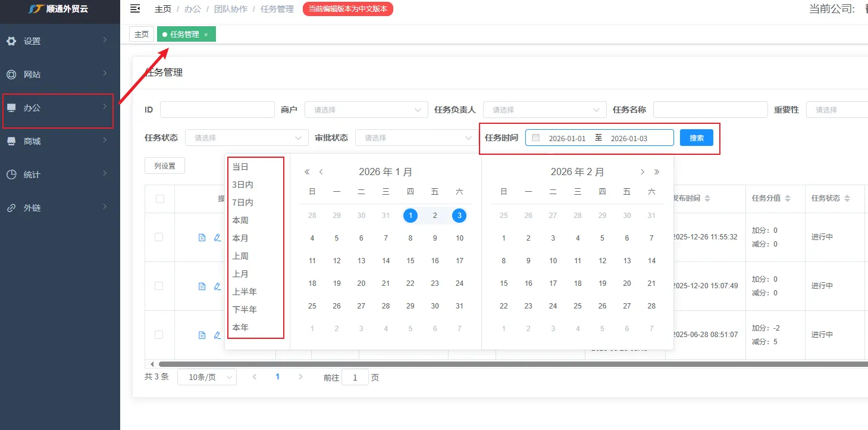Check the first task row checkbox

pyautogui.click(x=159, y=237)
